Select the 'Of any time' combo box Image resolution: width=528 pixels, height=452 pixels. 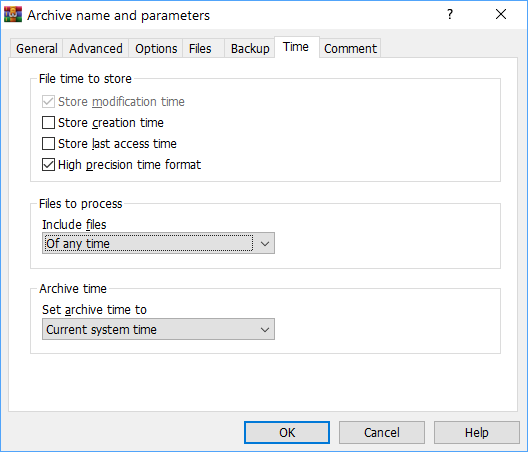(158, 243)
